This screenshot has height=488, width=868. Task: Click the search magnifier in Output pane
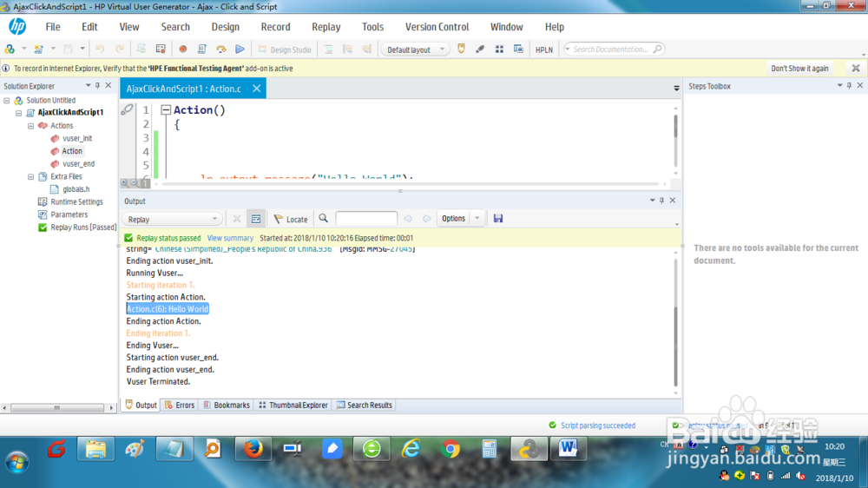[x=323, y=219]
